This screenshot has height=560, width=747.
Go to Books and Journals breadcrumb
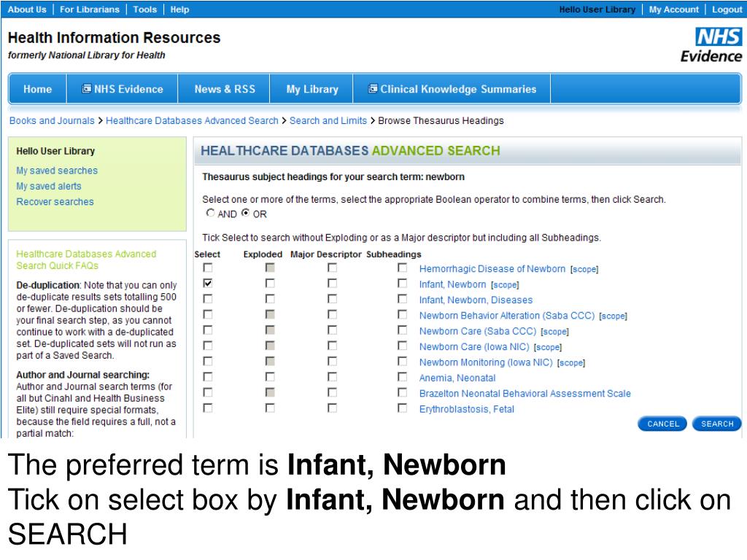coord(52,120)
